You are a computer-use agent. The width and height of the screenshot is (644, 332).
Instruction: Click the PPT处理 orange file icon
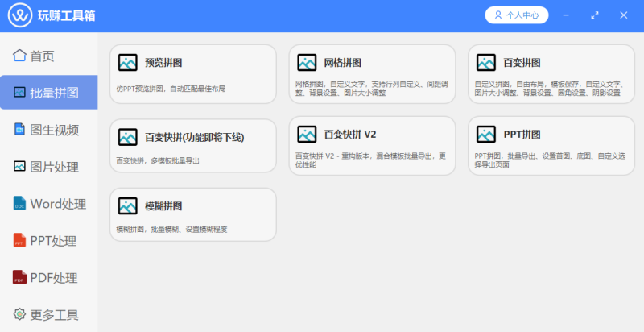coord(19,240)
